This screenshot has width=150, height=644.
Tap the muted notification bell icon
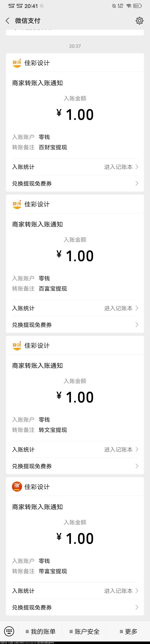point(114,6)
